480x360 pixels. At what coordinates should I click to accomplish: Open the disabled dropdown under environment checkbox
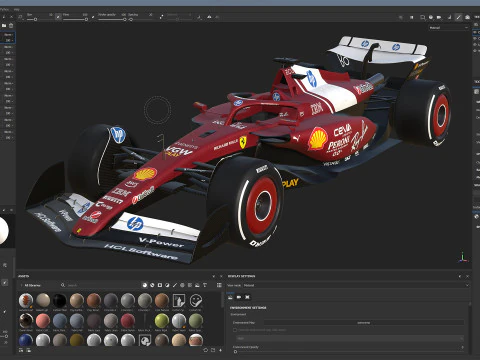(x=350, y=338)
